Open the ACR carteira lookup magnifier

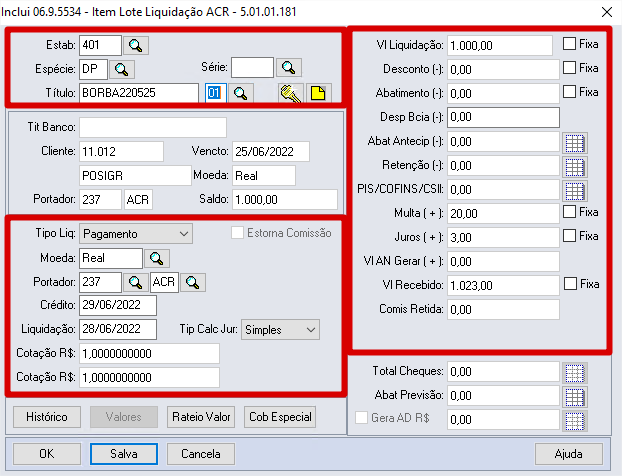pos(193,282)
